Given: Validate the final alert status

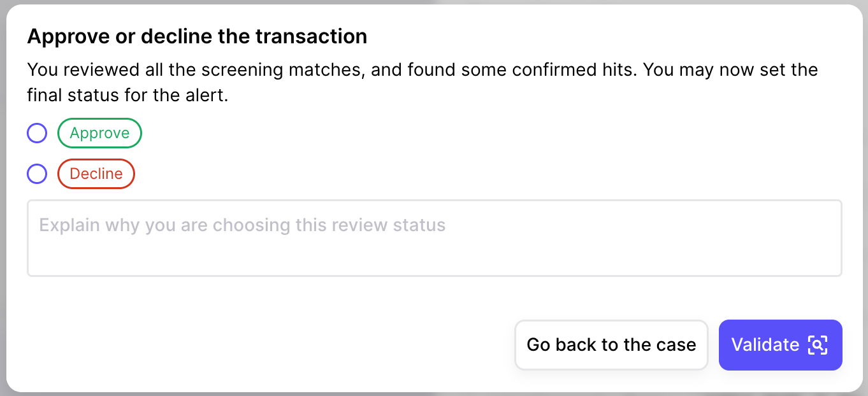Looking at the screenshot, I should tap(780, 345).
